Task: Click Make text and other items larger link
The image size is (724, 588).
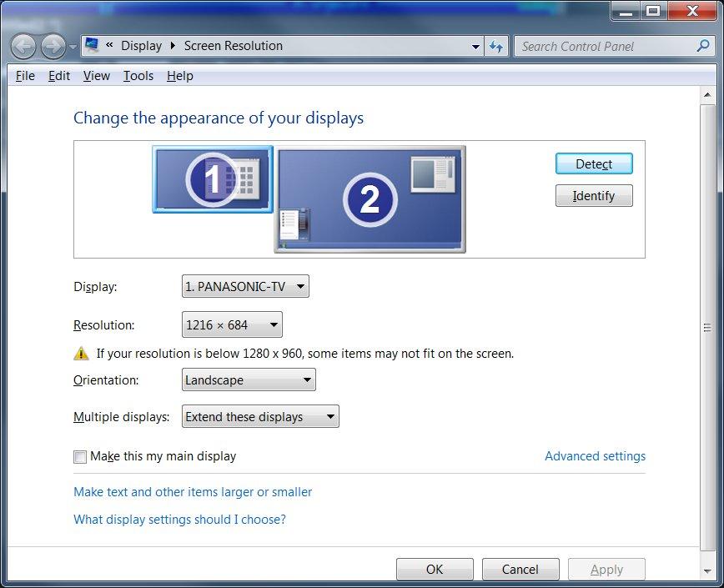Action: pyautogui.click(x=193, y=492)
